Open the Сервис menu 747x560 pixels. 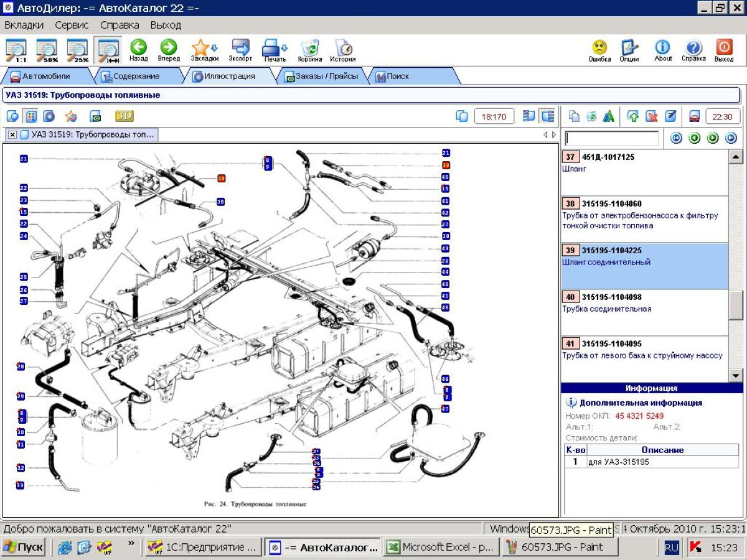click(x=72, y=26)
